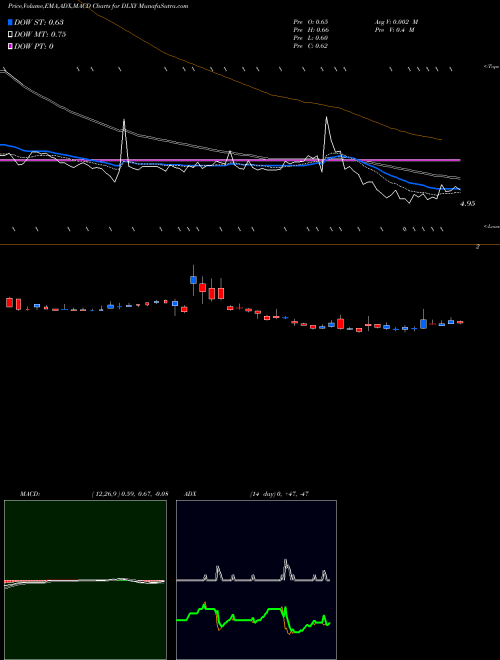Click the '<Lows' marker label
The image size is (500, 660).
[x=491, y=226]
